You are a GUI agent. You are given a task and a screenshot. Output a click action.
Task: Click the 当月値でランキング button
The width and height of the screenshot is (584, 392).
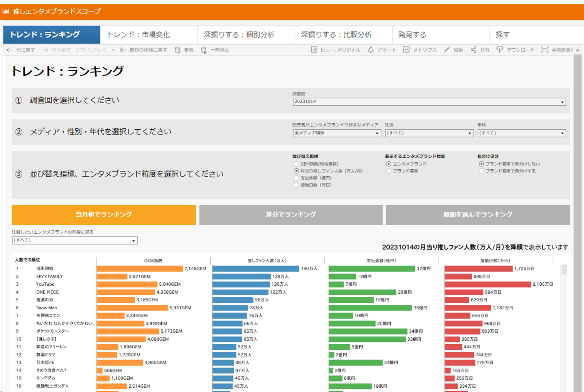pos(104,215)
